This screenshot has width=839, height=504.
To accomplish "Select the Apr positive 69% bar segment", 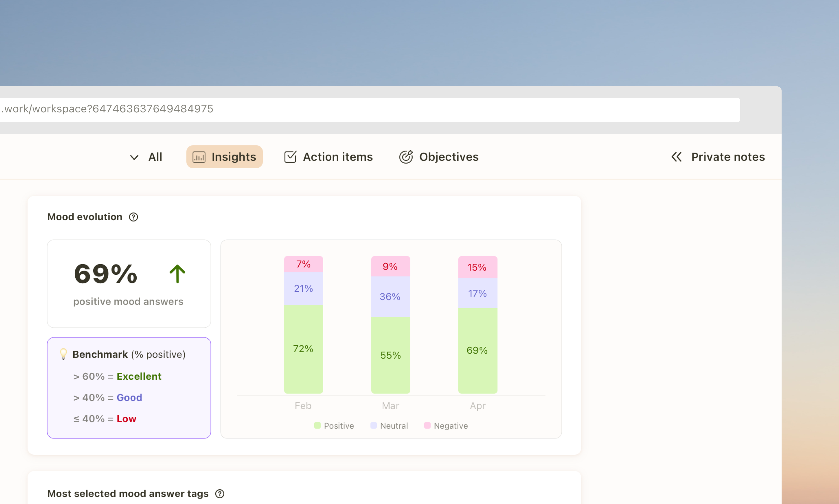I will click(x=478, y=350).
